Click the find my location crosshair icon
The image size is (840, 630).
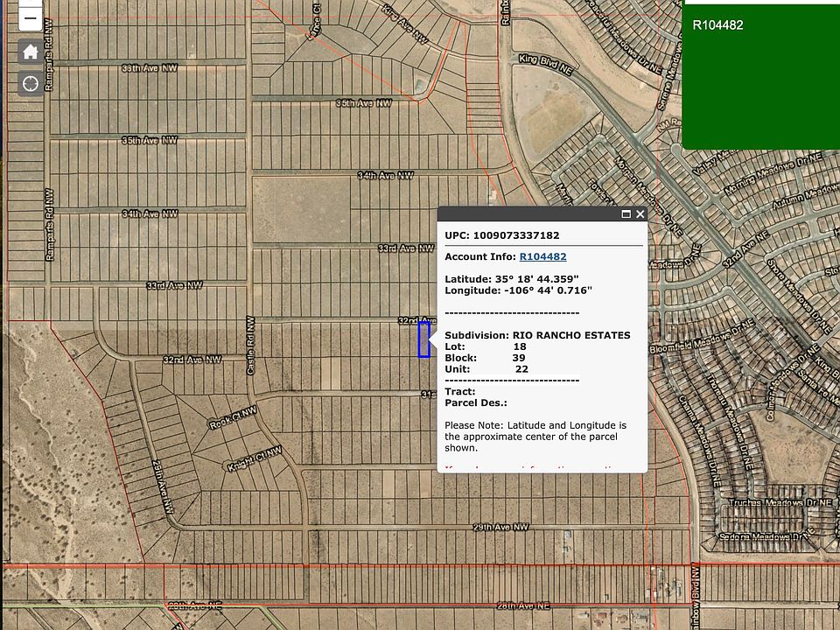pos(31,83)
